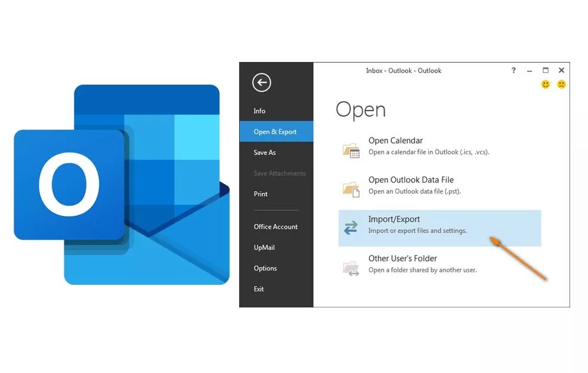Click Save Attachments in the sidebar

pos(279,173)
